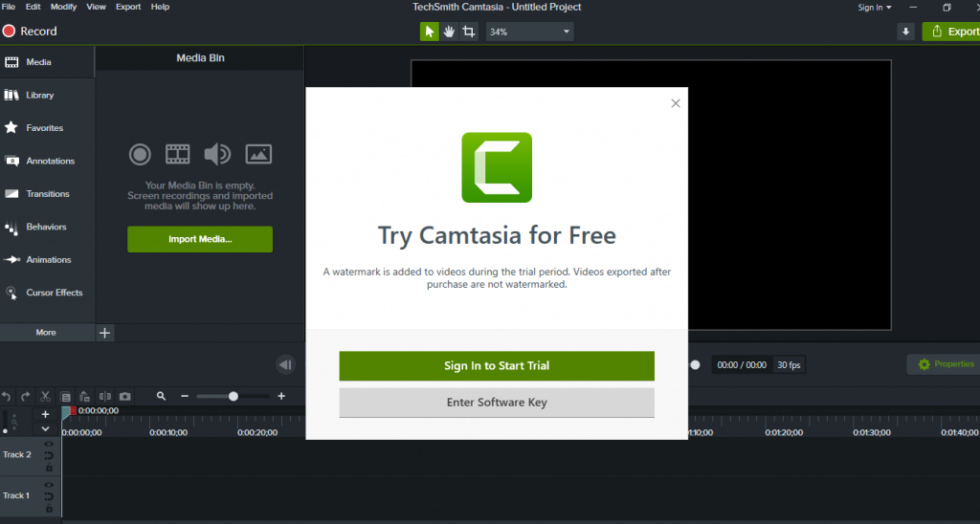Image resolution: width=980 pixels, height=524 pixels.
Task: Open the canvas zoom 34% dropdown
Action: (530, 32)
